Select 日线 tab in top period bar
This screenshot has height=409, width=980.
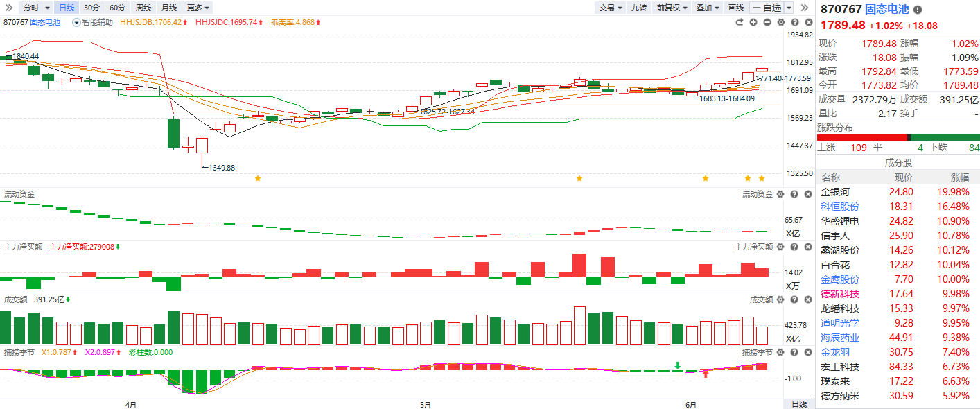click(x=66, y=8)
